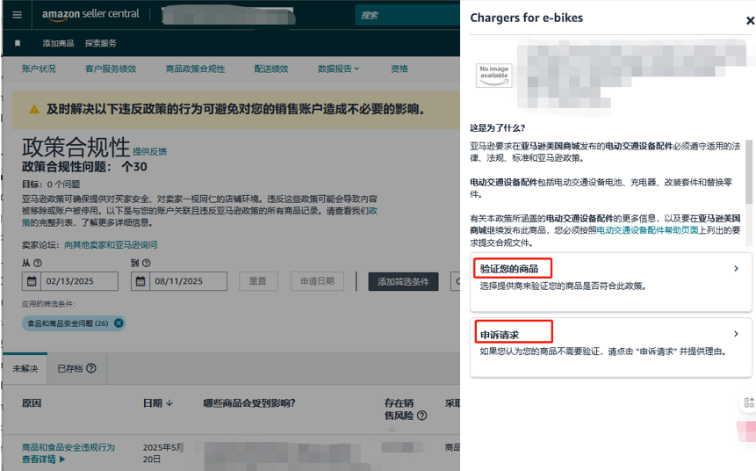Click the Amazon Seller Central logo

tap(90, 14)
